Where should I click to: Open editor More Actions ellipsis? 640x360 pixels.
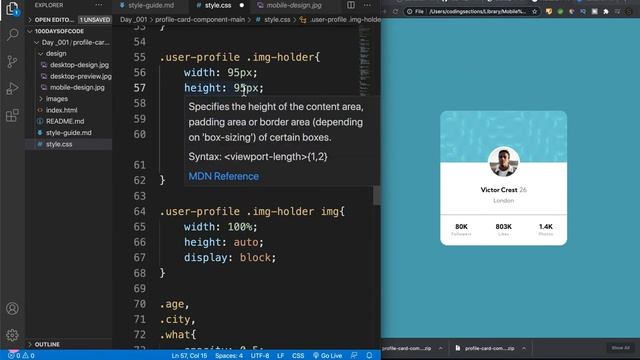pos(367,5)
